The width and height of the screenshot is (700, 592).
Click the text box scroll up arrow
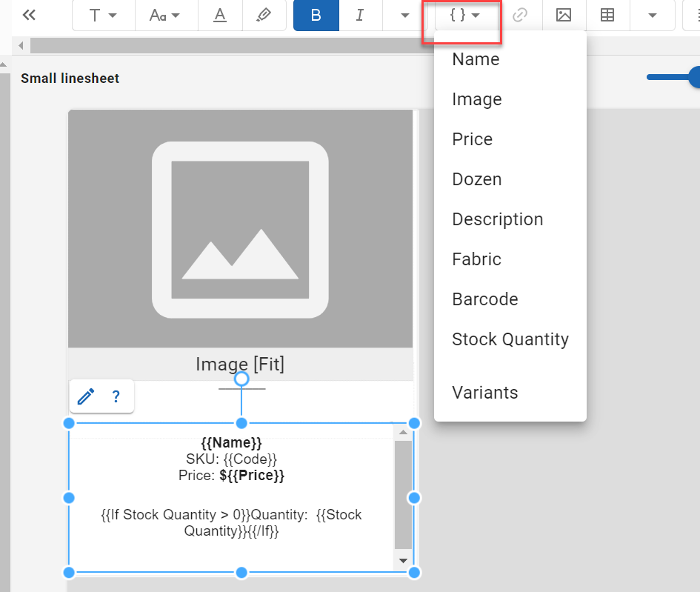click(403, 432)
